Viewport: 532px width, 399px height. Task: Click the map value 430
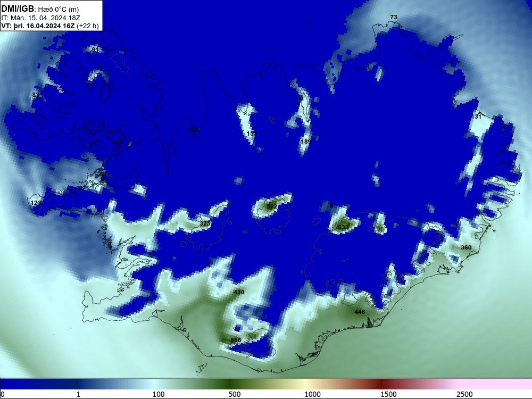(x=239, y=292)
